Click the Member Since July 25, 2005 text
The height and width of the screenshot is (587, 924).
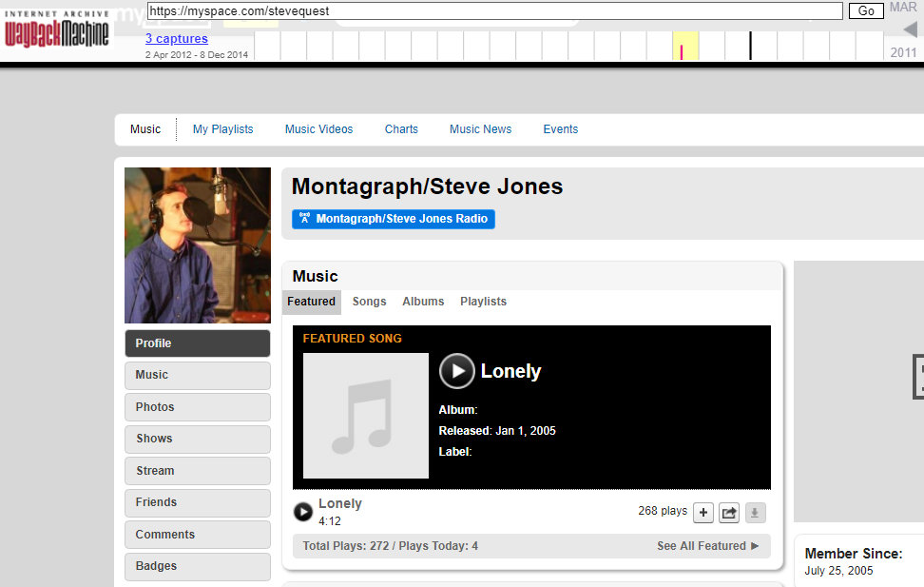854,561
